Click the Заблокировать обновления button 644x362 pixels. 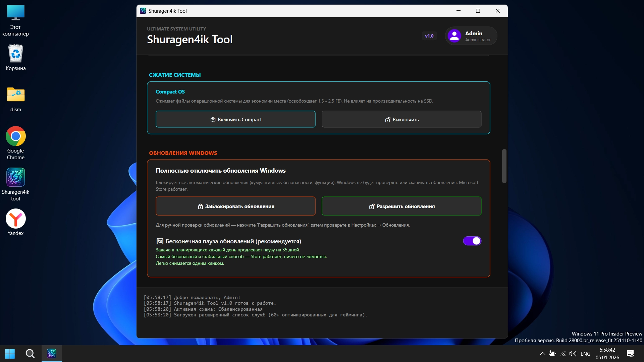[x=235, y=206]
